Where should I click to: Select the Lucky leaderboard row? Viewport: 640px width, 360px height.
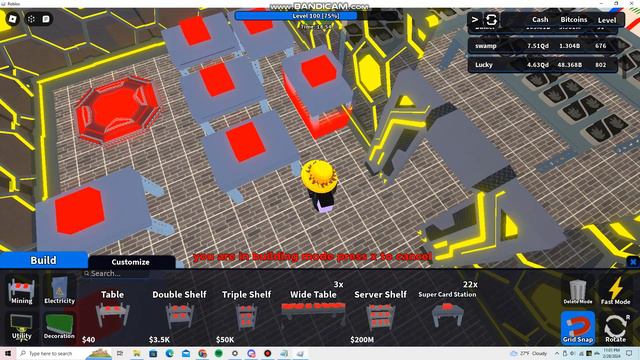click(542, 64)
